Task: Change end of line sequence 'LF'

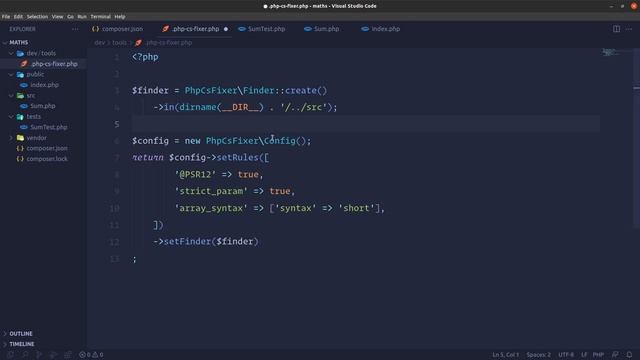Action: [x=584, y=355]
